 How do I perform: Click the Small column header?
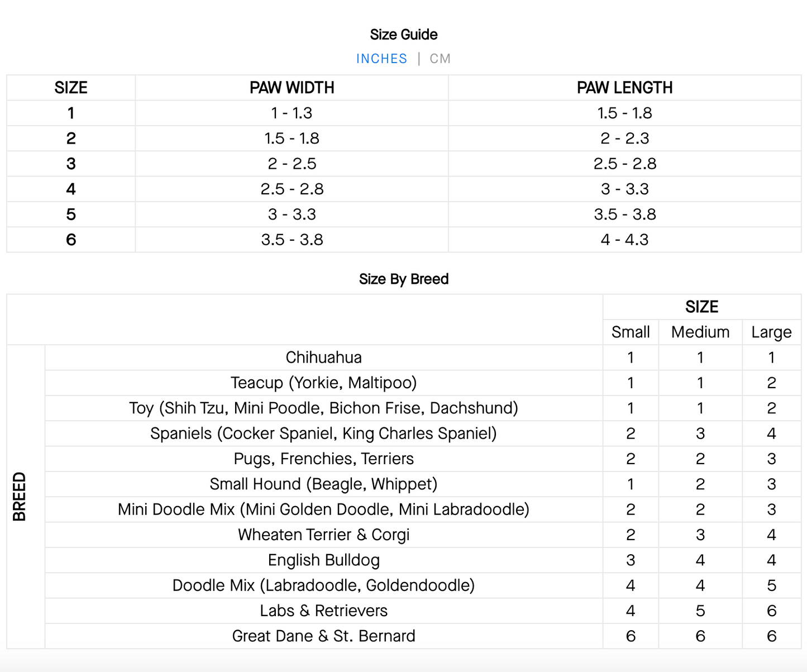(631, 332)
